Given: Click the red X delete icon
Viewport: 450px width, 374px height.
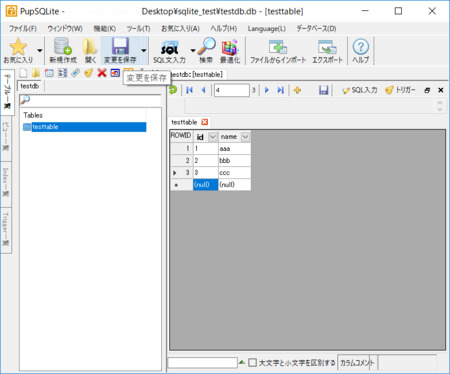Looking at the screenshot, I should point(102,73).
